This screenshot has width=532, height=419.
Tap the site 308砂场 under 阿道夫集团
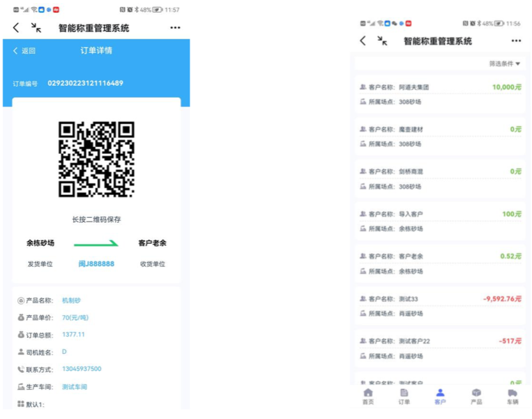point(410,102)
